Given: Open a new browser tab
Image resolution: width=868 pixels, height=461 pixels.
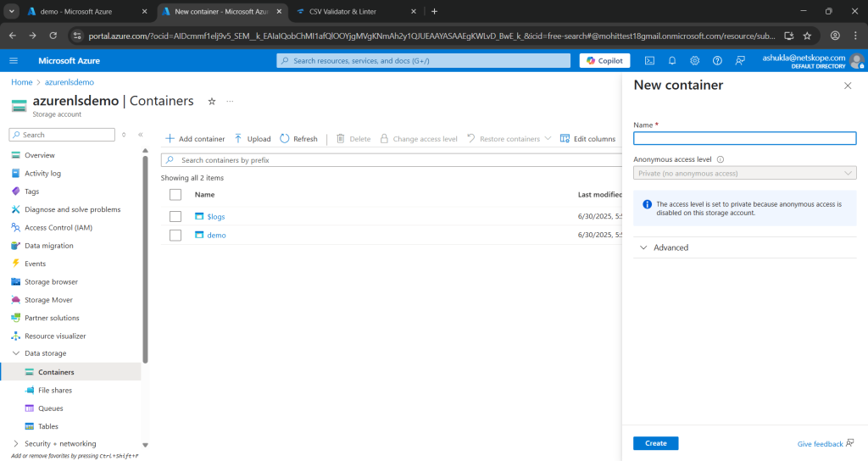Looking at the screenshot, I should 435,11.
